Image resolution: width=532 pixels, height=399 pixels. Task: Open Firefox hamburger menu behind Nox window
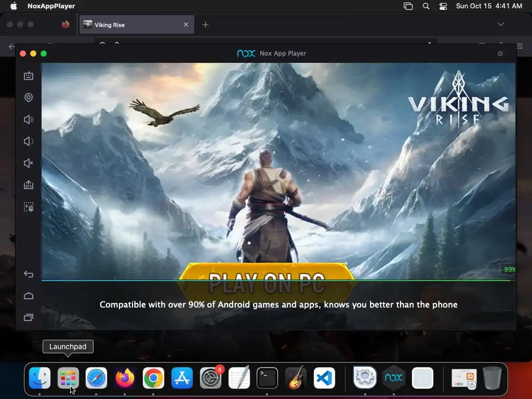(x=520, y=46)
